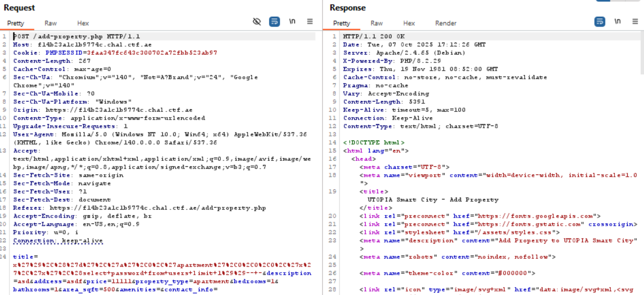The height and width of the screenshot is (295, 644).
Task: Select the Pretty tab in the Response panel
Action: pyautogui.click(x=342, y=23)
